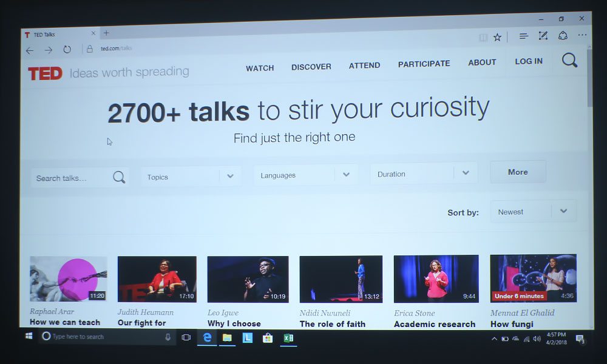Click 'The role of faith' title link
This screenshot has width=607, height=364.
[x=333, y=324]
